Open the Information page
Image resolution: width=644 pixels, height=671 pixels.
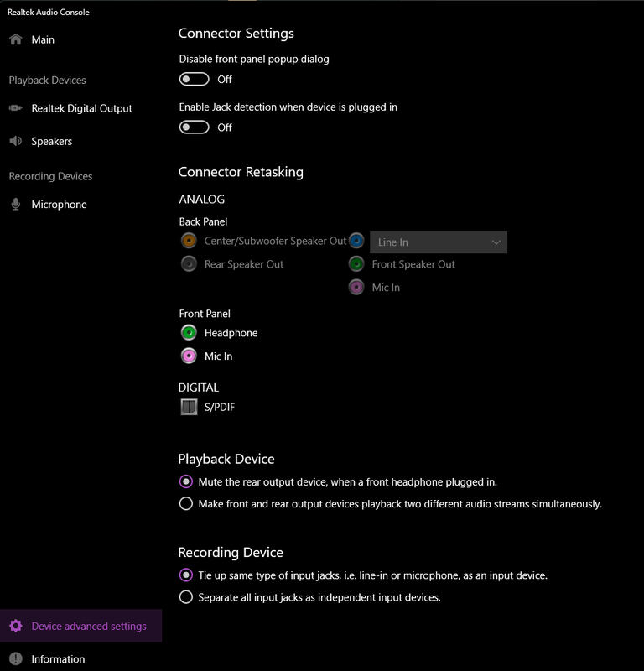(58, 659)
